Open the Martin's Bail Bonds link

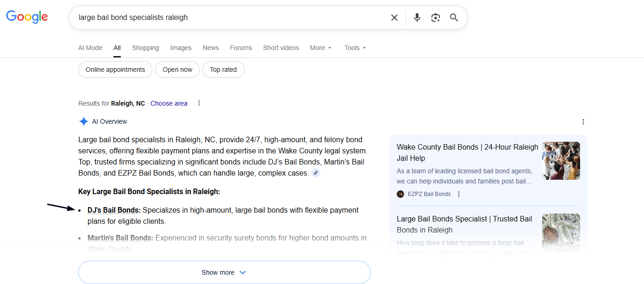[120, 238]
